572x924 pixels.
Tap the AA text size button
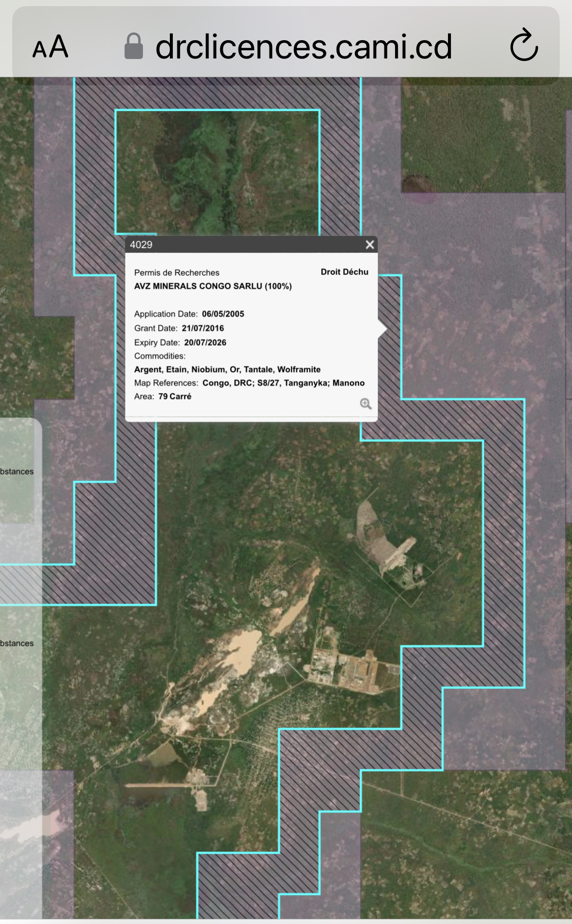tap(50, 47)
